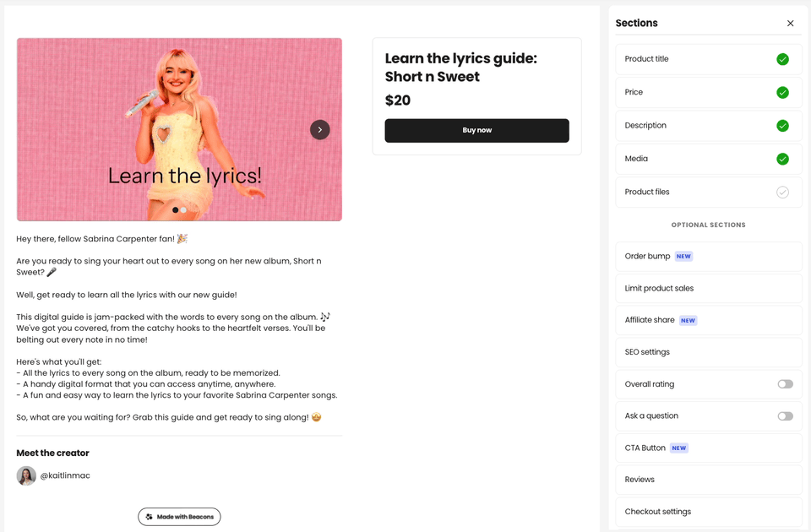
Task: Open the SEO settings section
Action: point(708,352)
